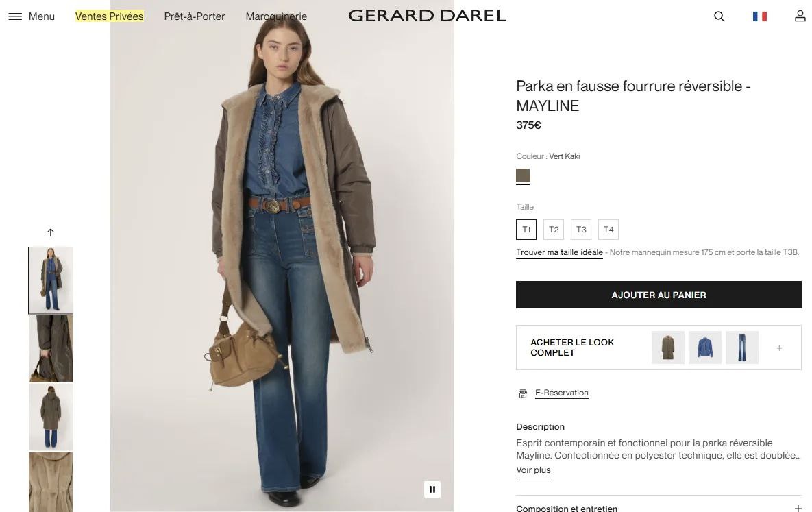Open Trouver ma taille idéale link
The height and width of the screenshot is (512, 812).
(x=559, y=252)
